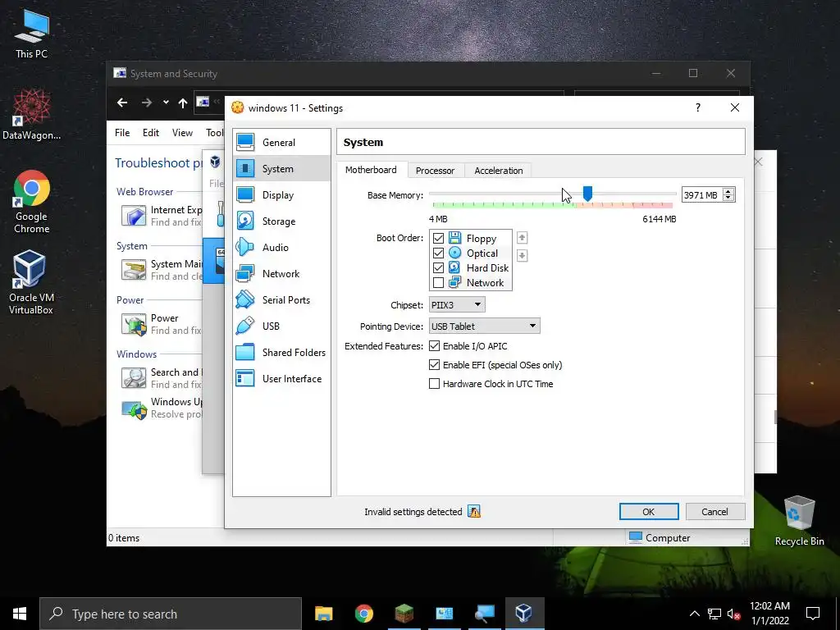Open Recycle Bin on desktop
The image size is (840, 630).
pyautogui.click(x=799, y=521)
